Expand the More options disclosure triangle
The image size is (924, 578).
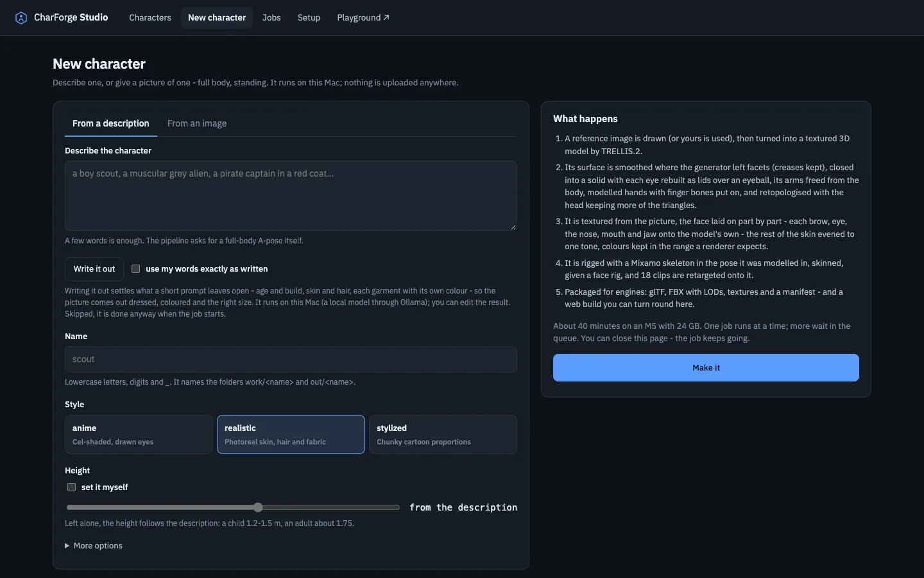(x=67, y=546)
